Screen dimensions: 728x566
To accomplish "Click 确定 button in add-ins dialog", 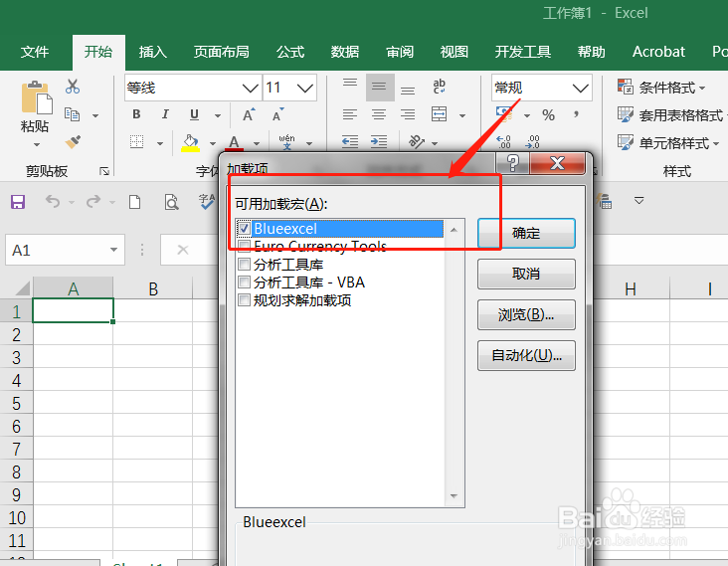I will point(526,233).
